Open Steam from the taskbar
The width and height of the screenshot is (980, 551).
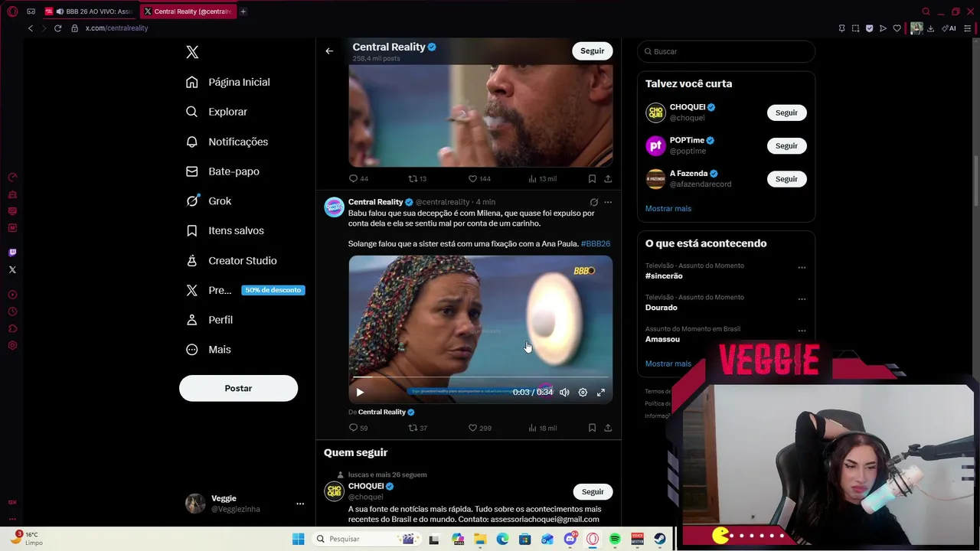click(660, 539)
